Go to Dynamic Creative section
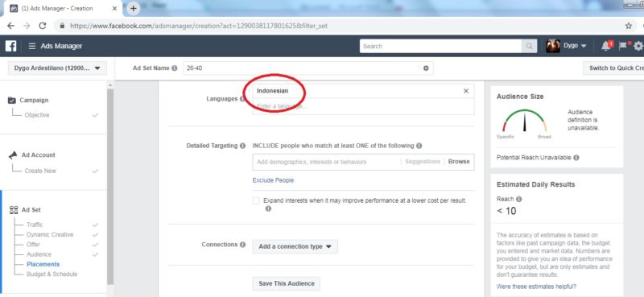This screenshot has width=644, height=297. coord(50,234)
